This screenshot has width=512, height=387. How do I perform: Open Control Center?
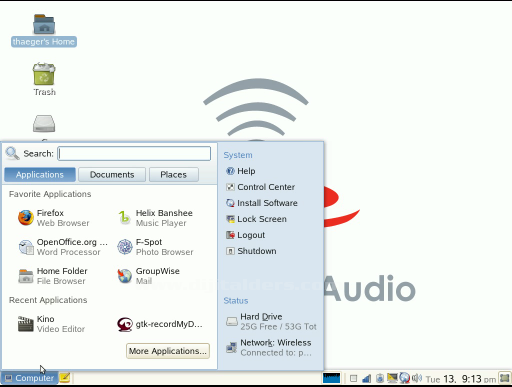point(260,187)
